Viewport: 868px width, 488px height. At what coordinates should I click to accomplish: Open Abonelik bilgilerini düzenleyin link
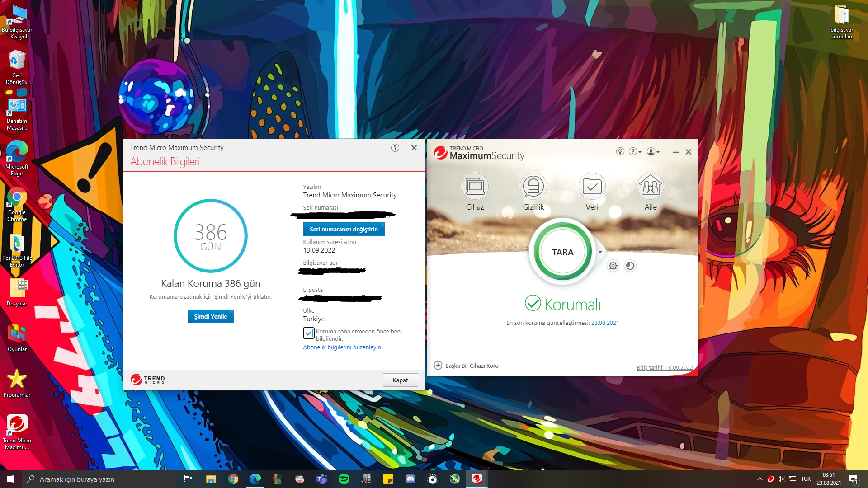[x=342, y=347]
